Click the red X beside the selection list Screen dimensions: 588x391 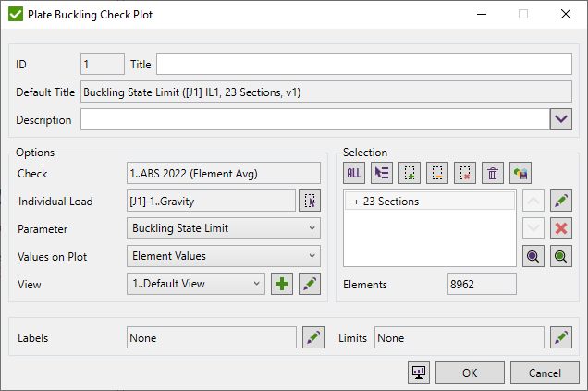pos(559,228)
